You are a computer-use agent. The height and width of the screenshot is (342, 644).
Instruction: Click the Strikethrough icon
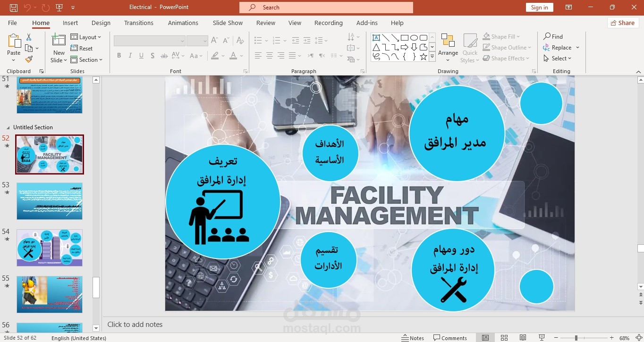point(163,55)
